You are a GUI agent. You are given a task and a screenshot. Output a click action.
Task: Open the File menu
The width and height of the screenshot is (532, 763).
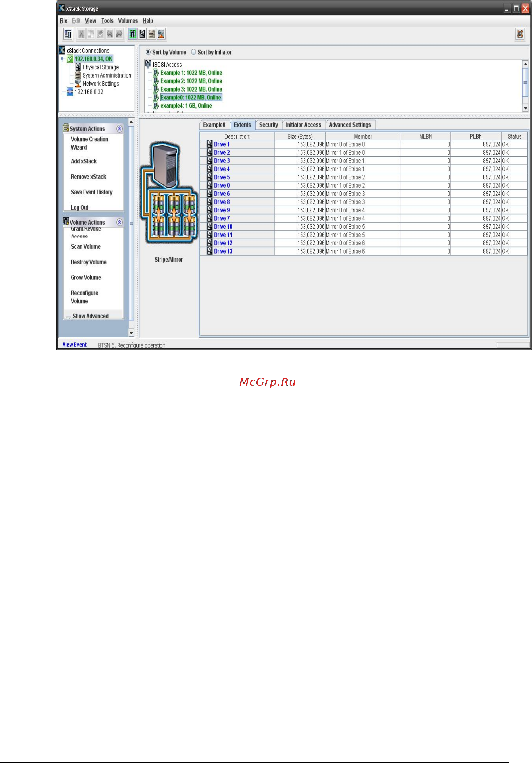(63, 21)
